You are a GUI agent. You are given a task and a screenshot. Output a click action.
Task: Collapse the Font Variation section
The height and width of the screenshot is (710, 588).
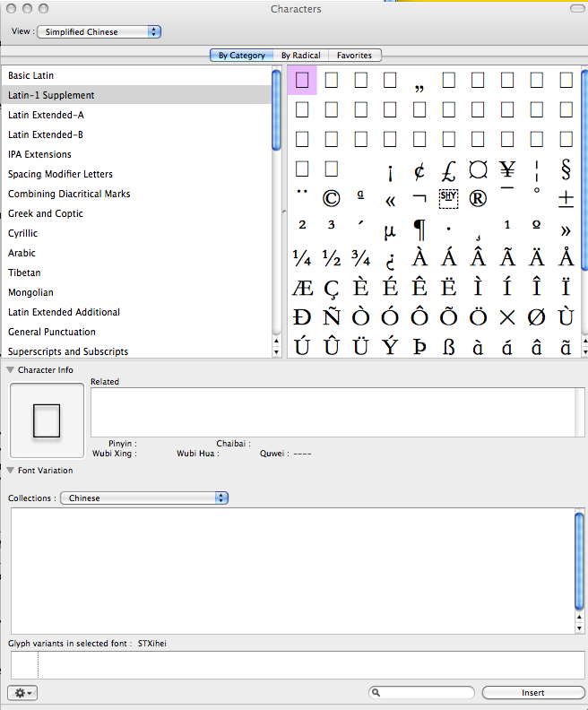[x=11, y=470]
